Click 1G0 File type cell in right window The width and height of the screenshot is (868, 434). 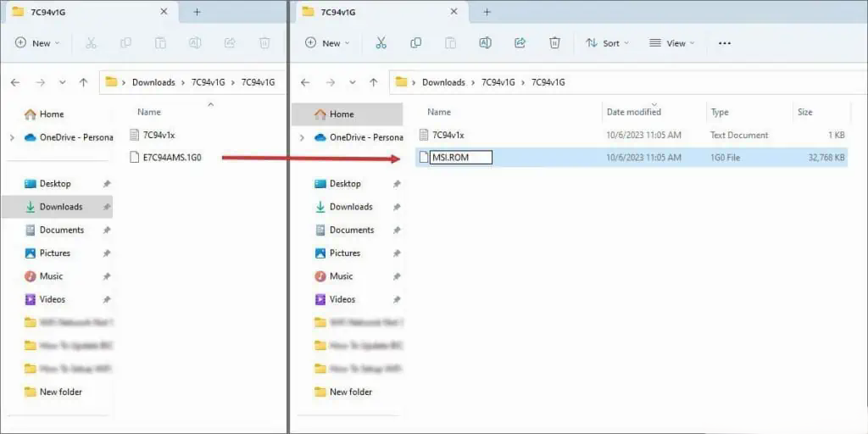coord(726,158)
